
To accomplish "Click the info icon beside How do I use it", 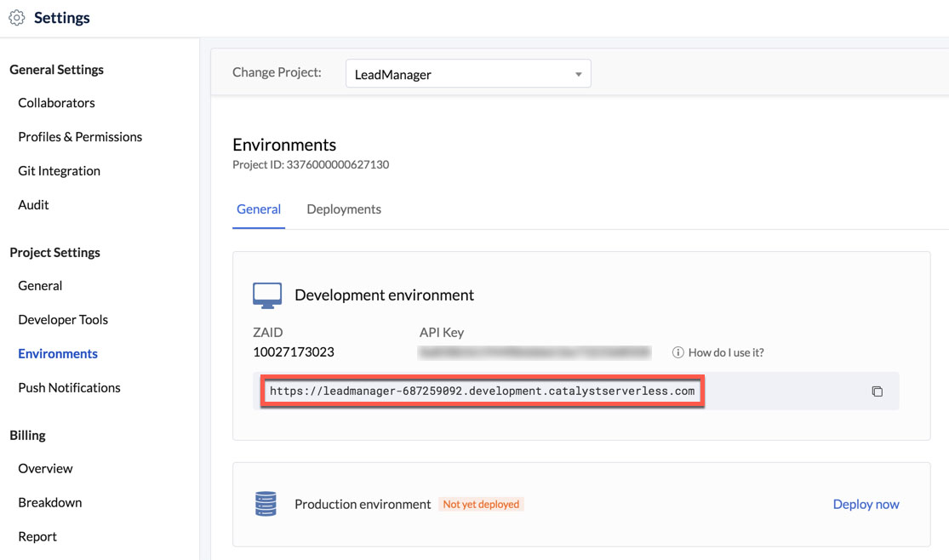I will (x=678, y=352).
